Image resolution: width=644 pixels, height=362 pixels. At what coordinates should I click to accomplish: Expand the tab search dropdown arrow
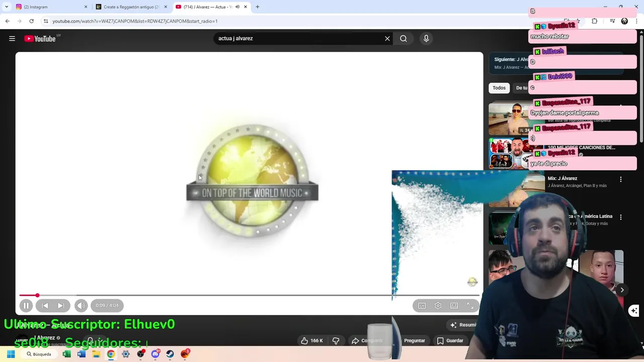(x=7, y=7)
